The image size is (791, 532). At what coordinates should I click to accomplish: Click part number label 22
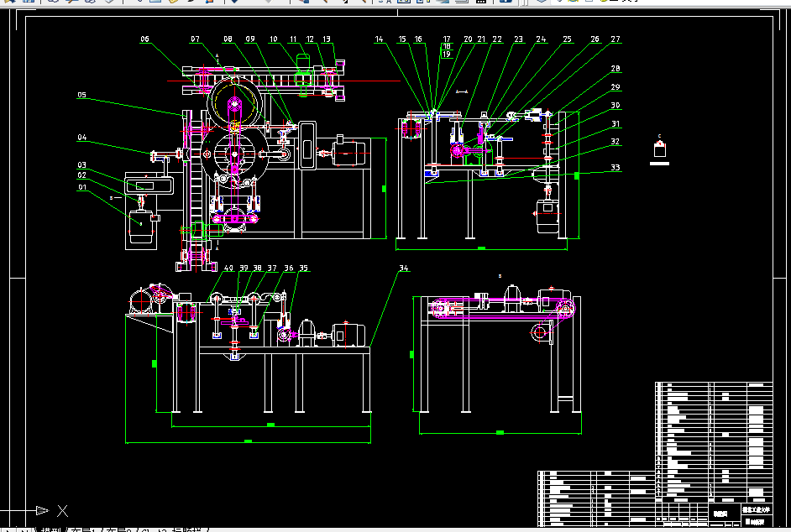pos(497,39)
